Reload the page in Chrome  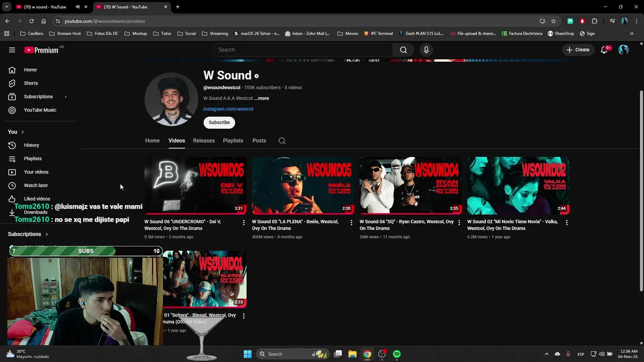pos(31,21)
